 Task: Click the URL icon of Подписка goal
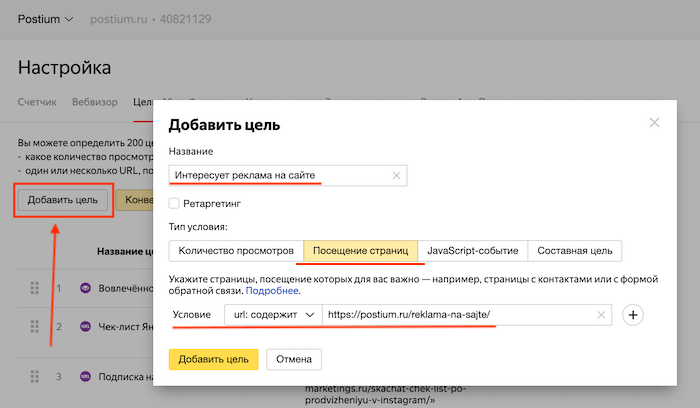pos(85,377)
